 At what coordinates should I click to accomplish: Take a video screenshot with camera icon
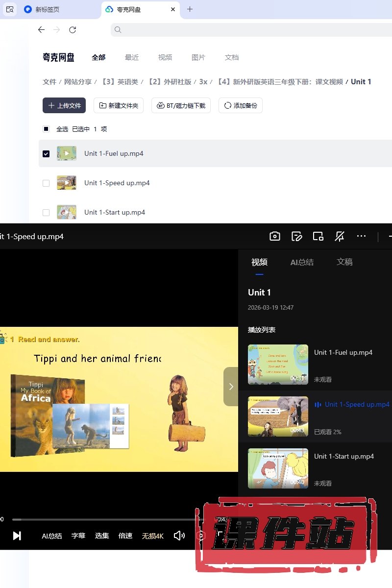[275, 237]
